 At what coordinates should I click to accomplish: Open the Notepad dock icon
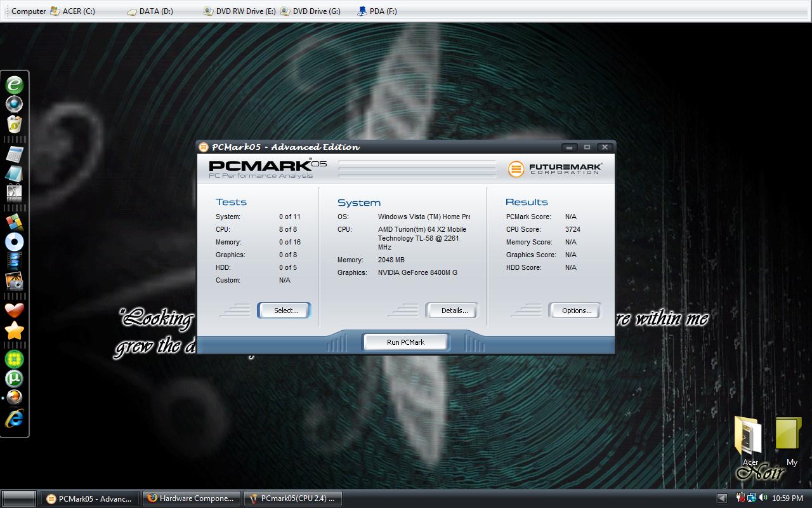[14, 173]
